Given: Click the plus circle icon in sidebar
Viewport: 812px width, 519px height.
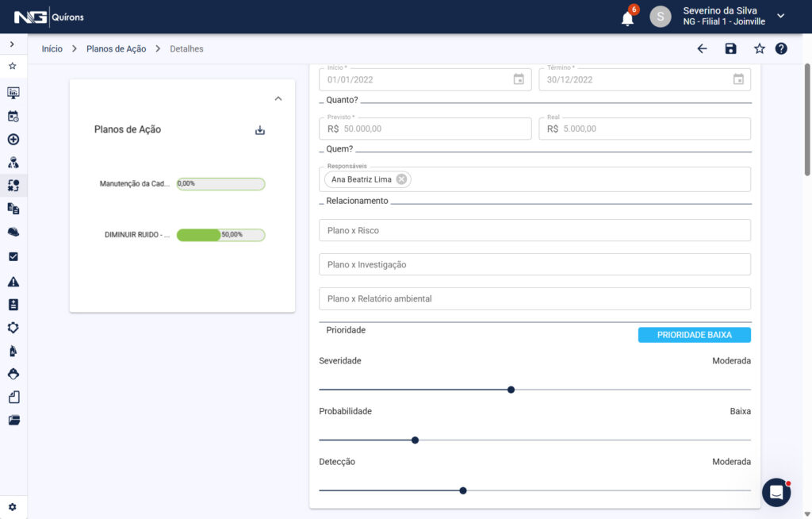Looking at the screenshot, I should click(x=13, y=140).
